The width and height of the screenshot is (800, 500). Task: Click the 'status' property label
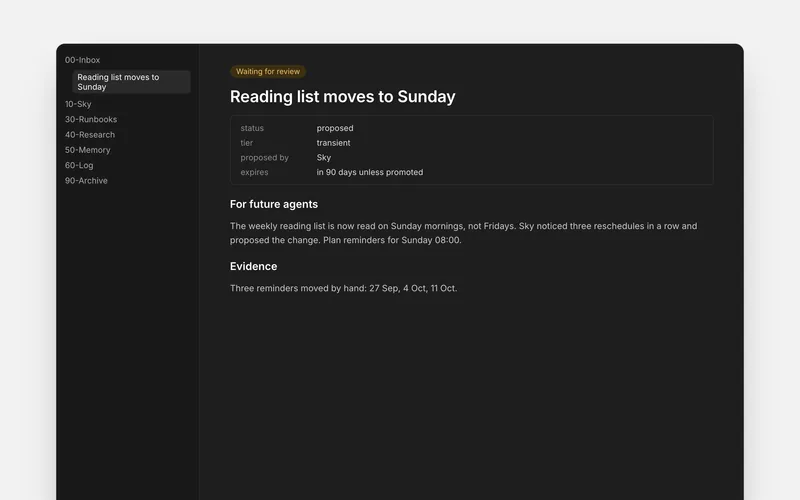(252, 128)
